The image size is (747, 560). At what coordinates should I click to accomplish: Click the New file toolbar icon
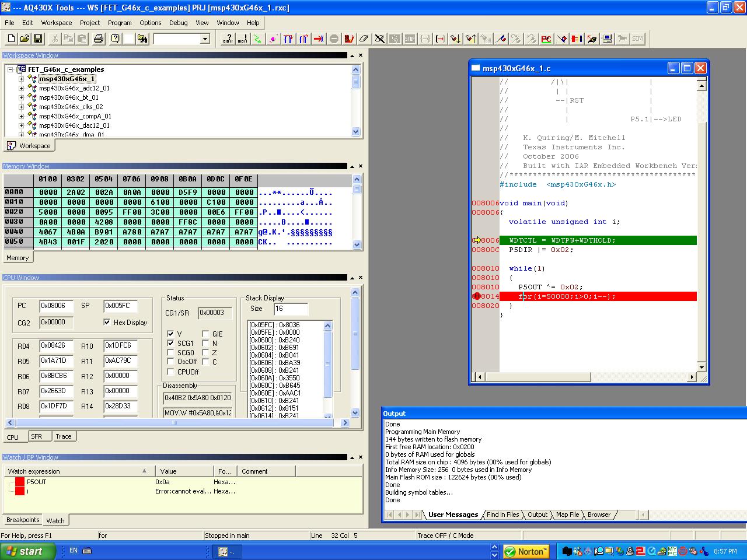click(11, 38)
